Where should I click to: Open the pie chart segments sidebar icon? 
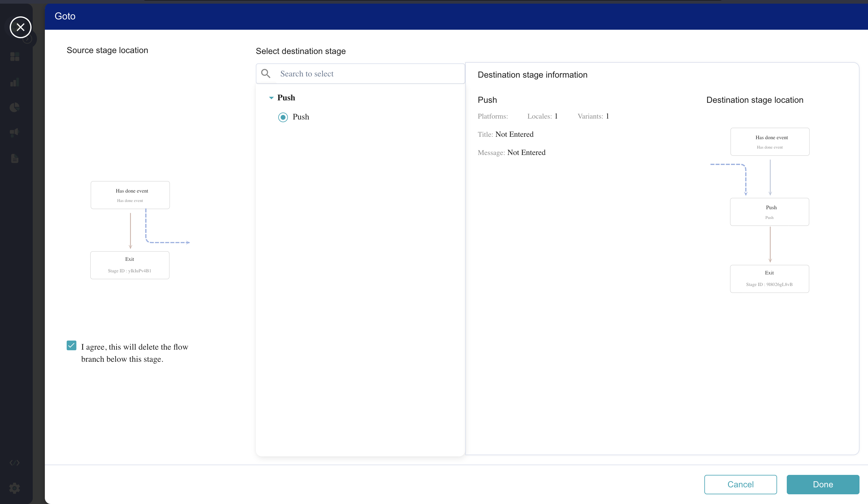(15, 108)
